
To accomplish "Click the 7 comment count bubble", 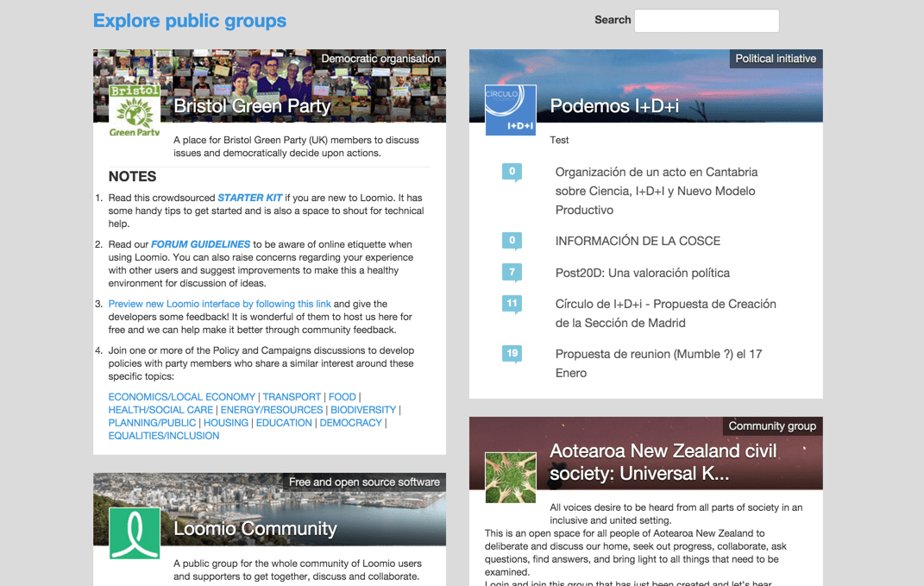I will tap(512, 273).
